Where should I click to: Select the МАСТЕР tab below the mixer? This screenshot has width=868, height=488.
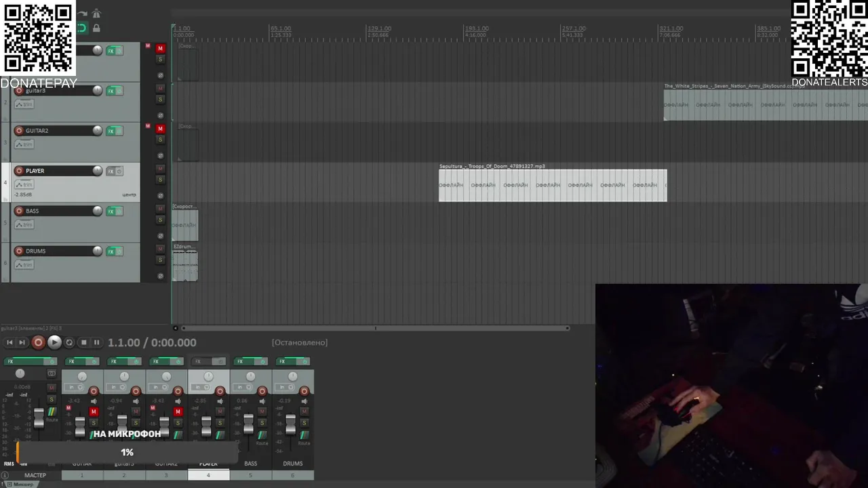[35, 475]
